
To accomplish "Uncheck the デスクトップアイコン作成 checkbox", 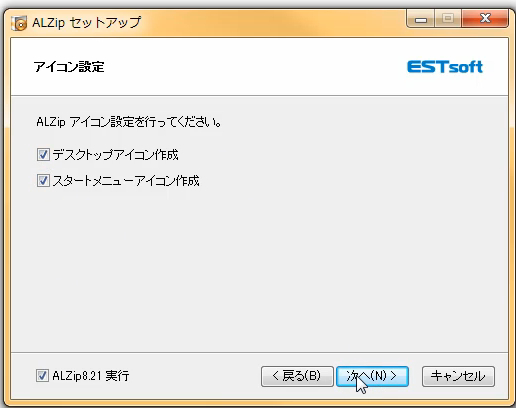I will 43,155.
